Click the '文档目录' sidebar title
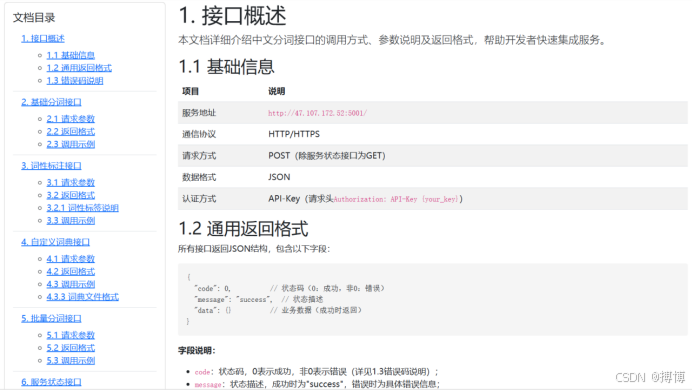Viewport: 693px width, 391px height. (34, 18)
